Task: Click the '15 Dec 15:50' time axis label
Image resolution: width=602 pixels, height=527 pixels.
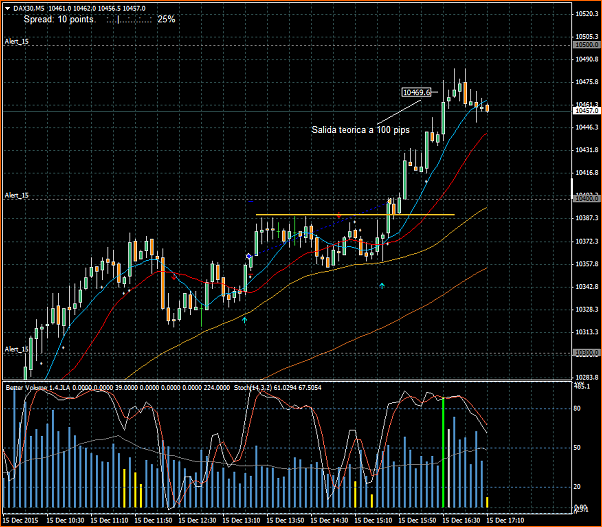Action: 417,521
